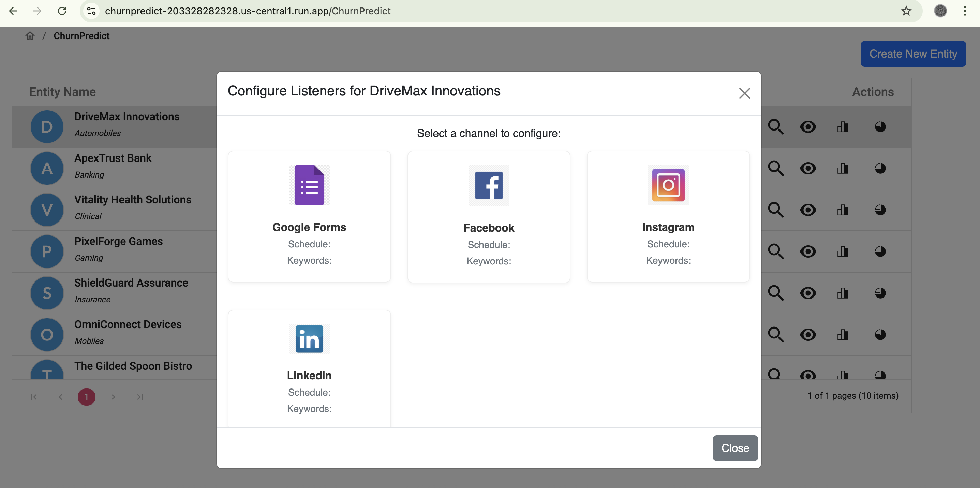Jump to first page arrow in pagination
Viewport: 980px width, 488px height.
tap(33, 397)
